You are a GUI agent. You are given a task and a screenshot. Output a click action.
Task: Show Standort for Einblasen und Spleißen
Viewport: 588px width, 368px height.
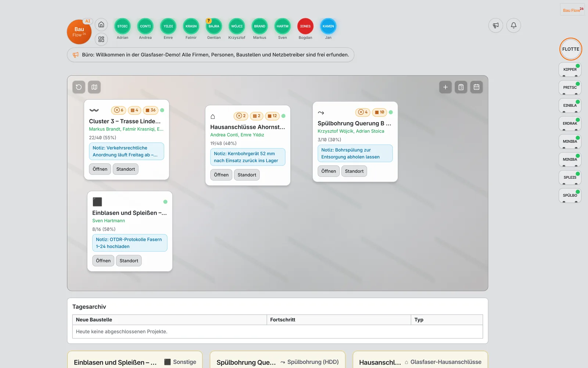(129, 261)
